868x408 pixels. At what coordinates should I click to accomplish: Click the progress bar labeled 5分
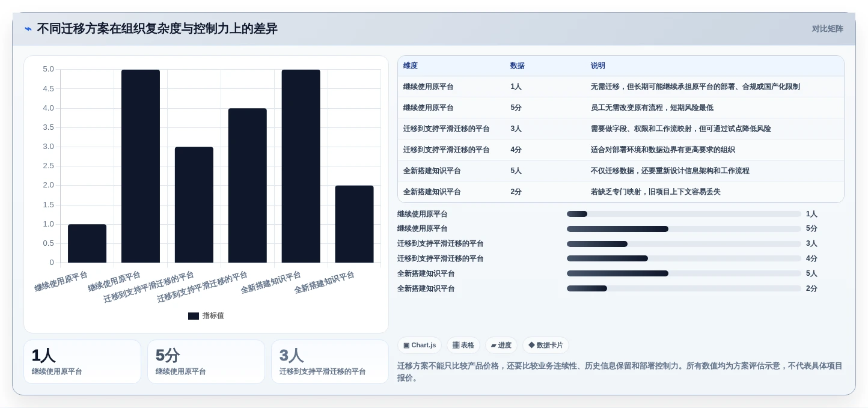[684, 229]
